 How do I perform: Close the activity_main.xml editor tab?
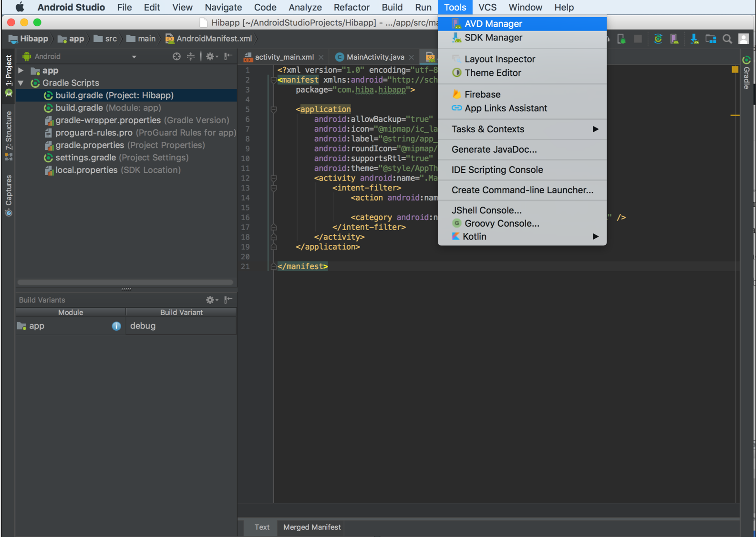coord(321,57)
